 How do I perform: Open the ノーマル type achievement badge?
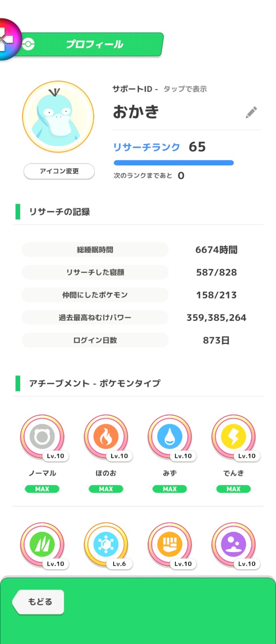tap(42, 437)
